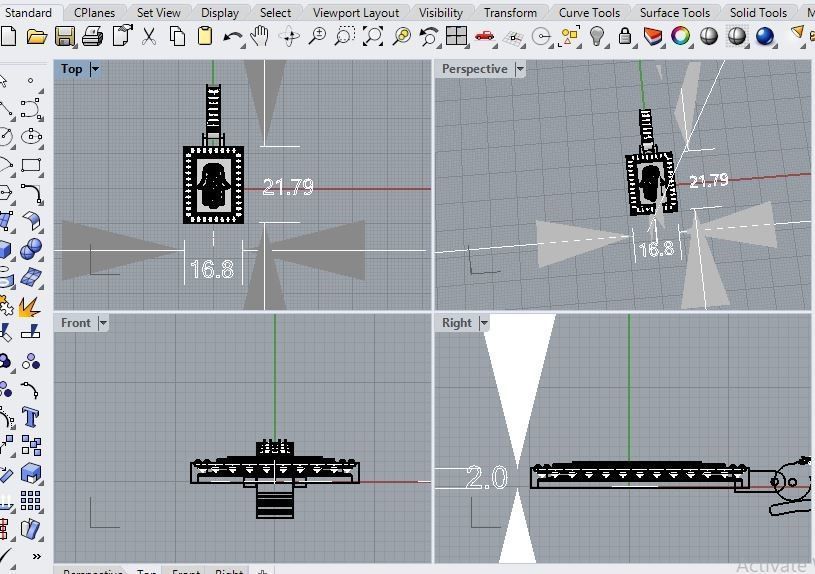Pick the Array grid tool

point(31,501)
